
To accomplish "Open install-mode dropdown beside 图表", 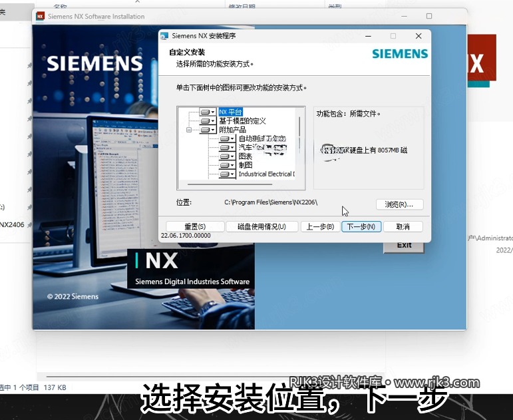I will click(x=228, y=156).
